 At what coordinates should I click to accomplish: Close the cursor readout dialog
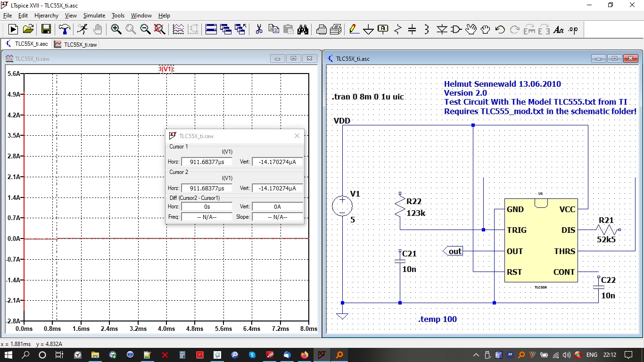297,136
